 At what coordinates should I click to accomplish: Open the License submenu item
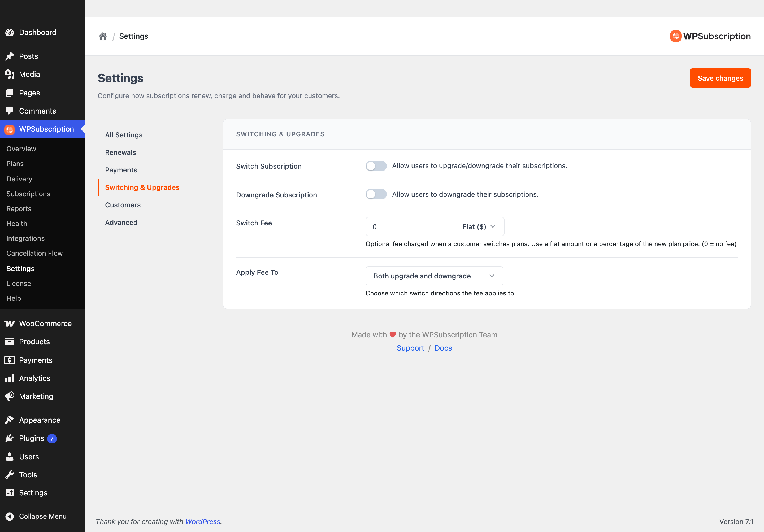click(x=19, y=284)
